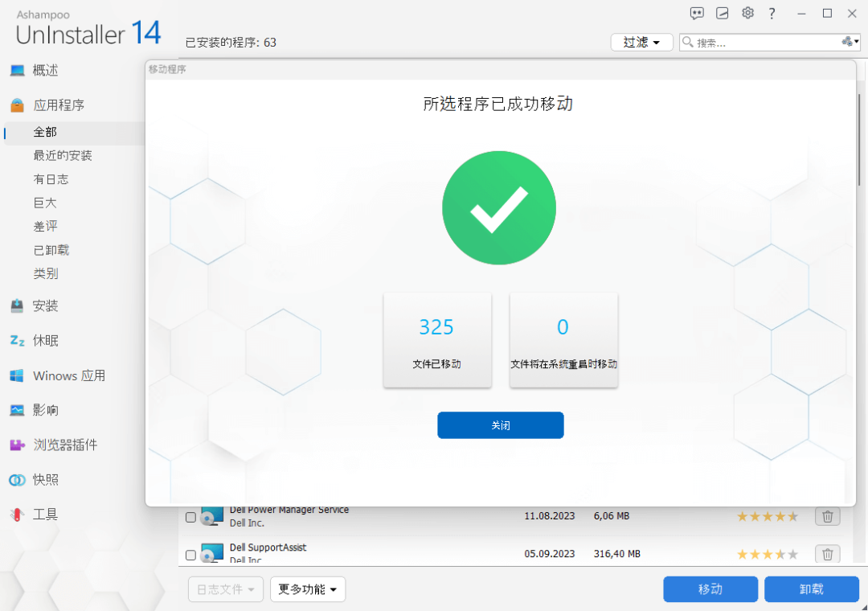Select 应用程序 in the sidebar
Viewport: 868px width, 611px height.
point(59,105)
